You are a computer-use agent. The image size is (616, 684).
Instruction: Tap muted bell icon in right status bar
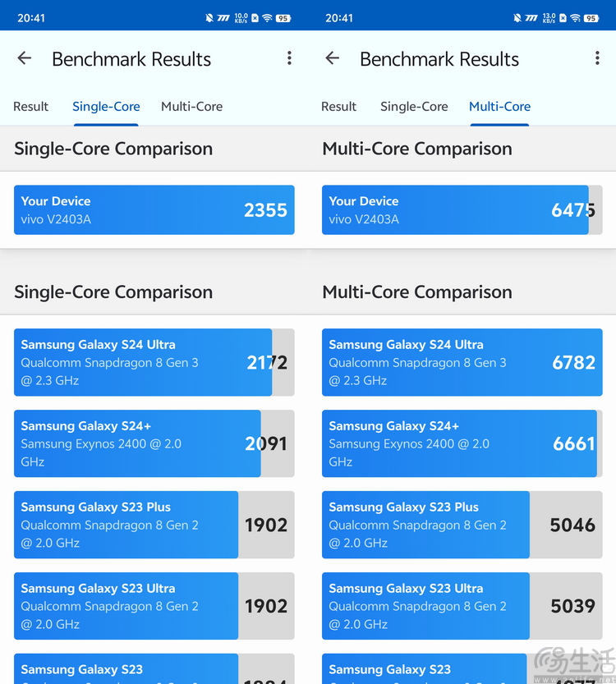(517, 18)
